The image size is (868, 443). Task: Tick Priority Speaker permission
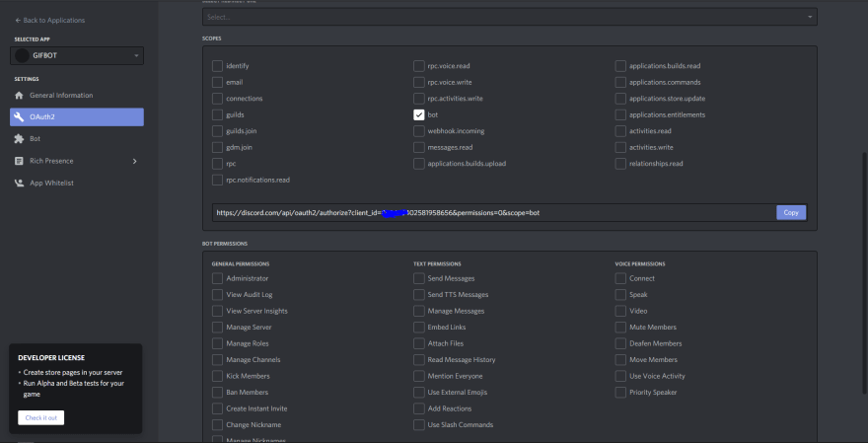click(x=620, y=392)
